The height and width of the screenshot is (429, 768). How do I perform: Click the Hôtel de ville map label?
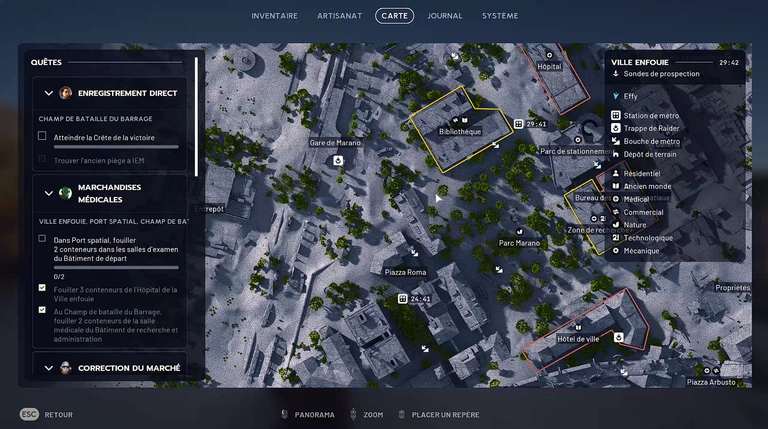pos(578,338)
